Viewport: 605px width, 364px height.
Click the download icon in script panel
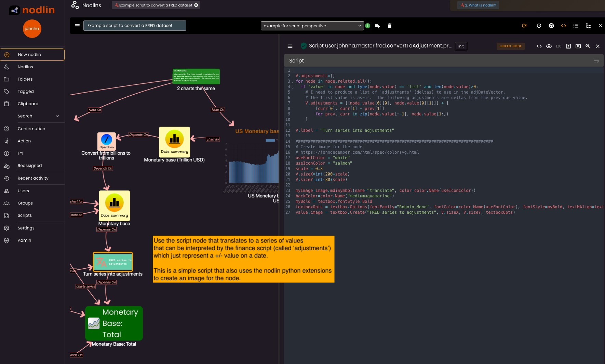coord(568,46)
